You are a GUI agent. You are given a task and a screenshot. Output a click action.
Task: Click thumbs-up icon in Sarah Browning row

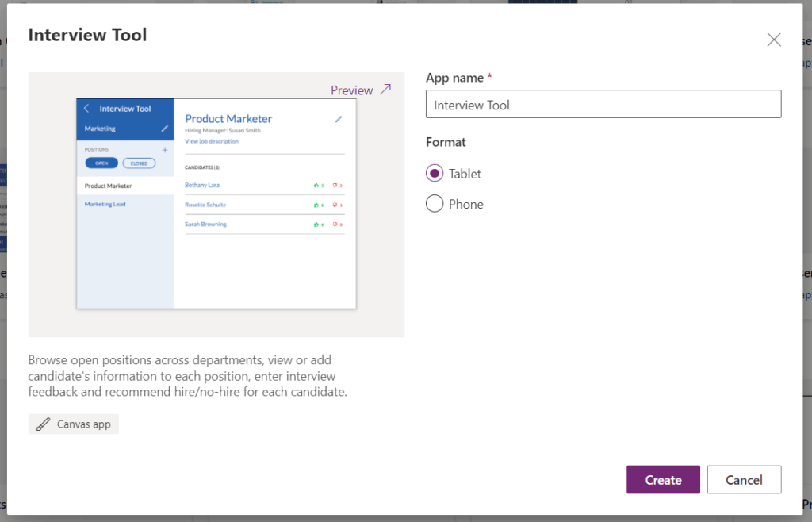click(x=316, y=225)
